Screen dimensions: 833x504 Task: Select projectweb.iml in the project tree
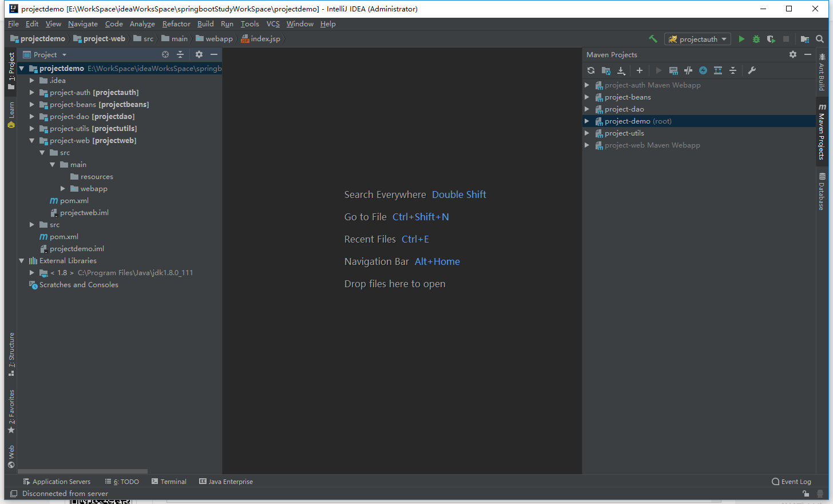(x=84, y=213)
